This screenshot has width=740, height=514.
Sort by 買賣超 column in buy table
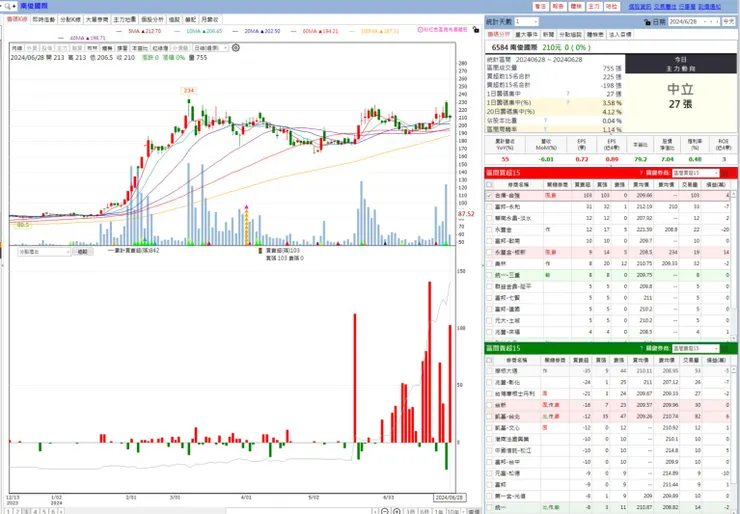[581, 185]
